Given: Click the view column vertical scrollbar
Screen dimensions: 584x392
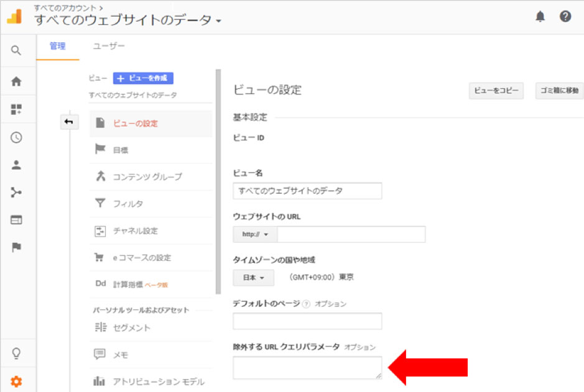Looking at the screenshot, I should coord(218,180).
